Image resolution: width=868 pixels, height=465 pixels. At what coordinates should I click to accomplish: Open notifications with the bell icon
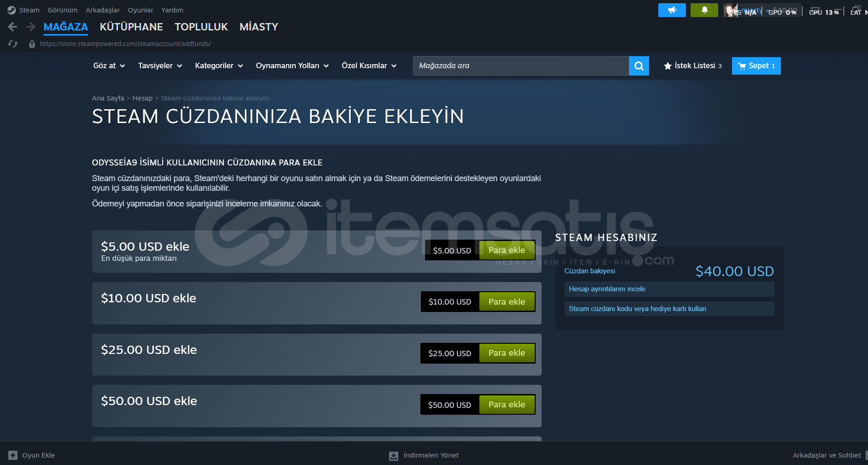coord(704,10)
